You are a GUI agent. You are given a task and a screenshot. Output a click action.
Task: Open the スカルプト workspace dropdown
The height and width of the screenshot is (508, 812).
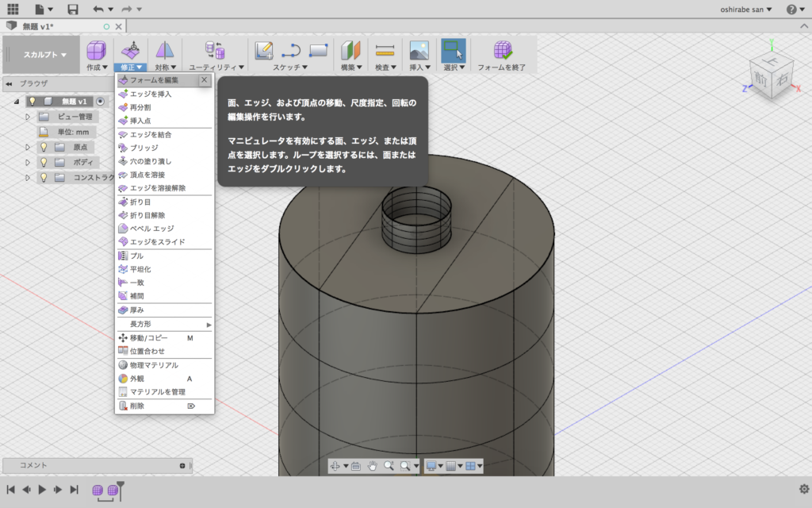44,55
